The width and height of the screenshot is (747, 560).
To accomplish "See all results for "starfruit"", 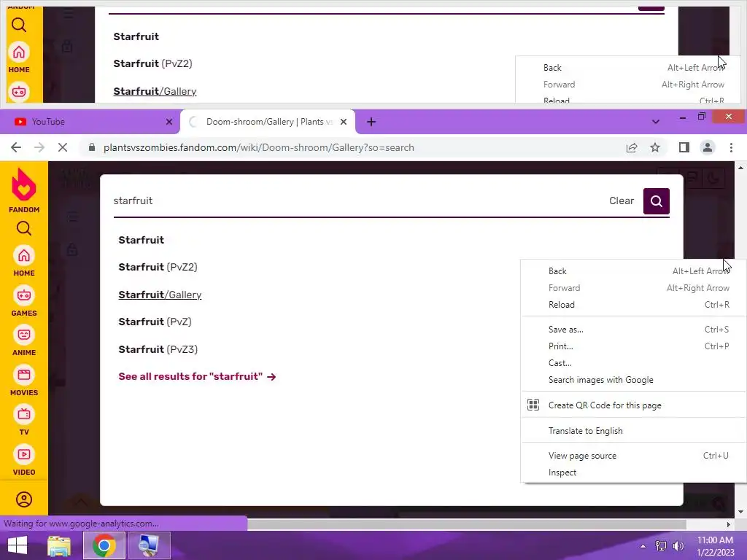I will pyautogui.click(x=197, y=377).
